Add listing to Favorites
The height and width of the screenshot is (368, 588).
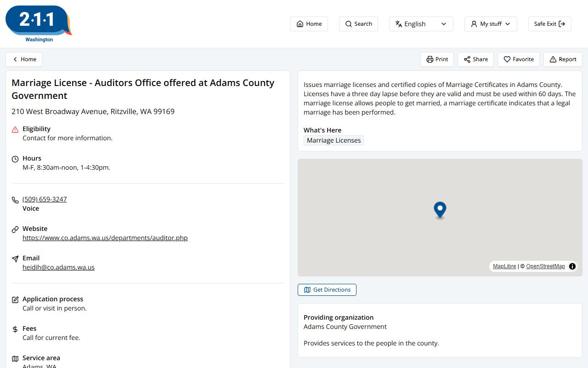tap(519, 59)
